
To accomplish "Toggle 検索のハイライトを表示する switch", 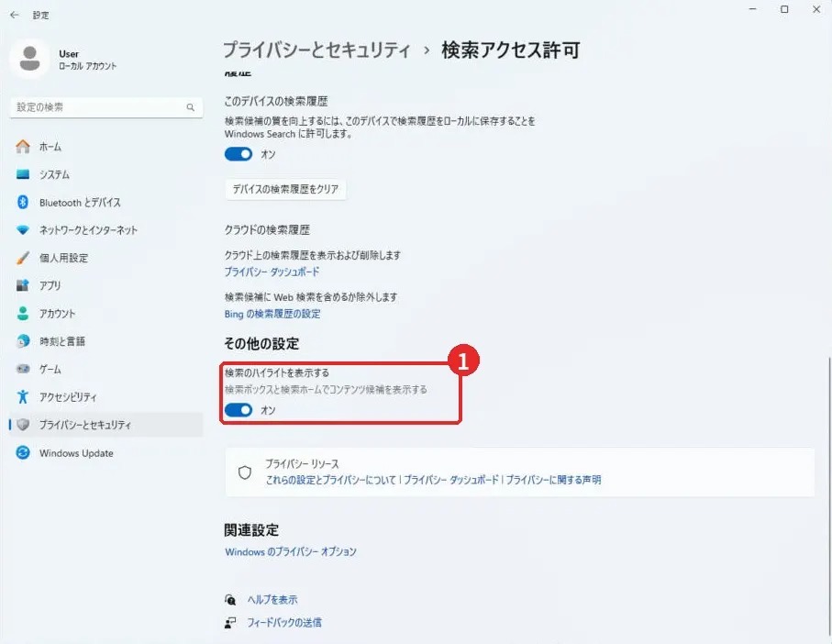I will pyautogui.click(x=239, y=410).
